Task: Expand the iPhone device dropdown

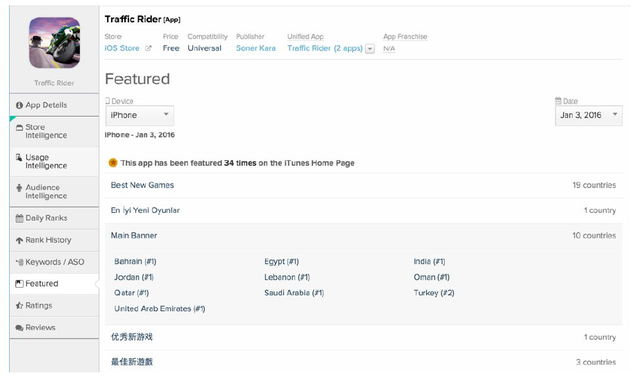Action: pos(140,116)
